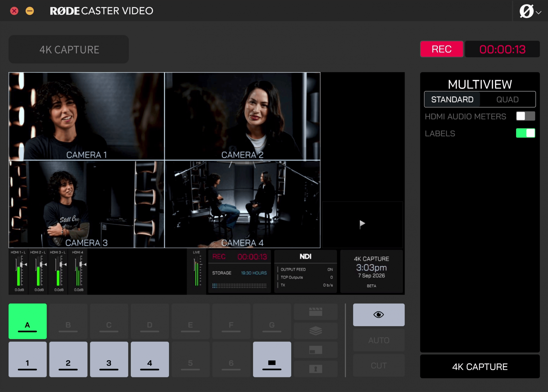This screenshot has height=392, width=548.
Task: Open the stacked layers overlay button
Action: [x=316, y=331]
